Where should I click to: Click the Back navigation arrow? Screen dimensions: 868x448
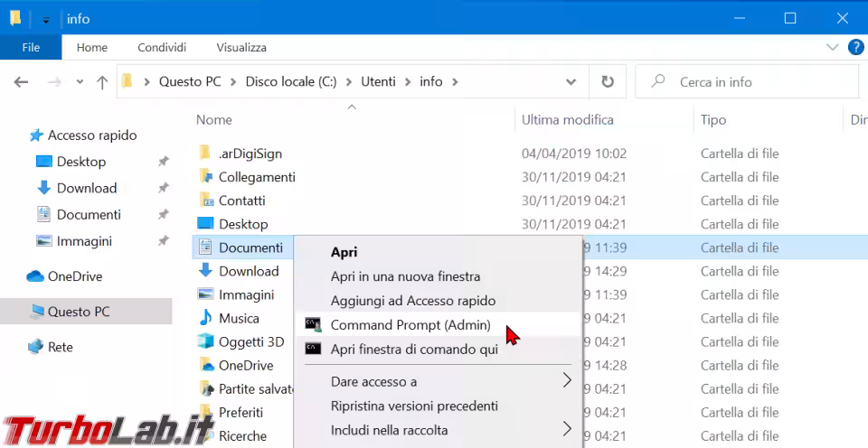21,82
